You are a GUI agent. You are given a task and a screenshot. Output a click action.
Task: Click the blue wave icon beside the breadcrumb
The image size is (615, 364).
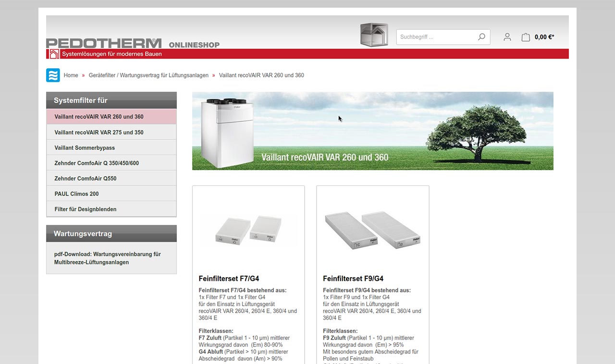53,75
